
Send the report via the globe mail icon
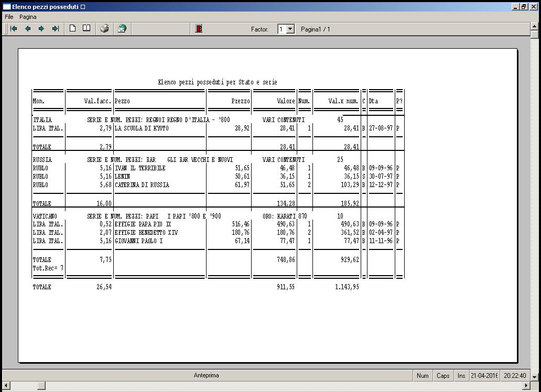point(122,29)
